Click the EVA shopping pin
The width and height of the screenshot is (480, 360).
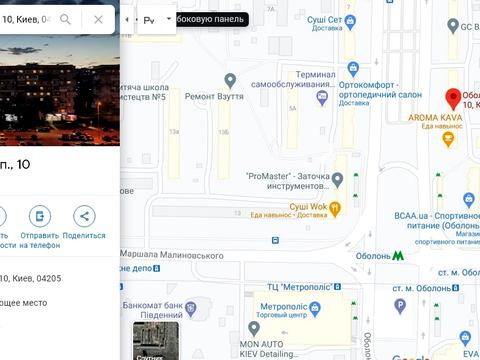[x=465, y=338]
